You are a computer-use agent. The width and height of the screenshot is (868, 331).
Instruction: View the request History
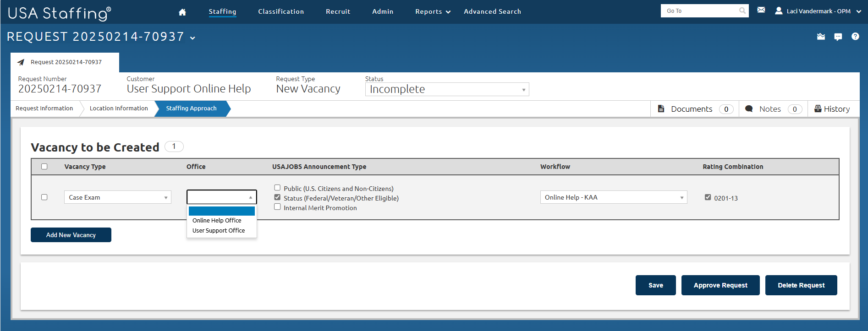coord(832,109)
